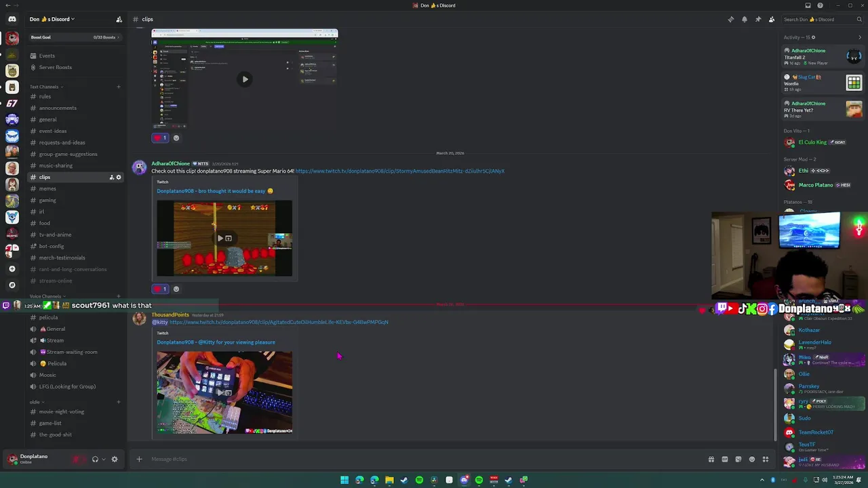The image size is (868, 488).
Task: Click Create Invite icon on clips channel
Action: click(x=111, y=178)
